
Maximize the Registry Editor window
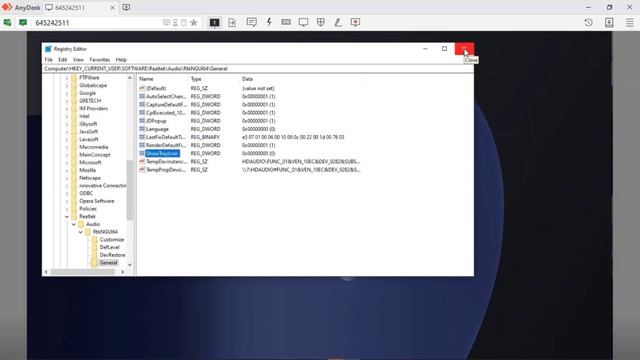click(444, 49)
